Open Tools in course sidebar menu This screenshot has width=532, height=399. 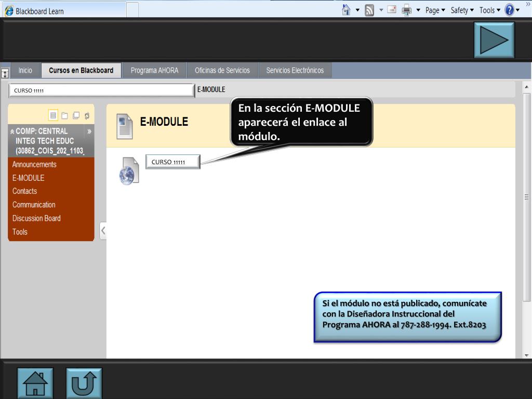coord(20,232)
